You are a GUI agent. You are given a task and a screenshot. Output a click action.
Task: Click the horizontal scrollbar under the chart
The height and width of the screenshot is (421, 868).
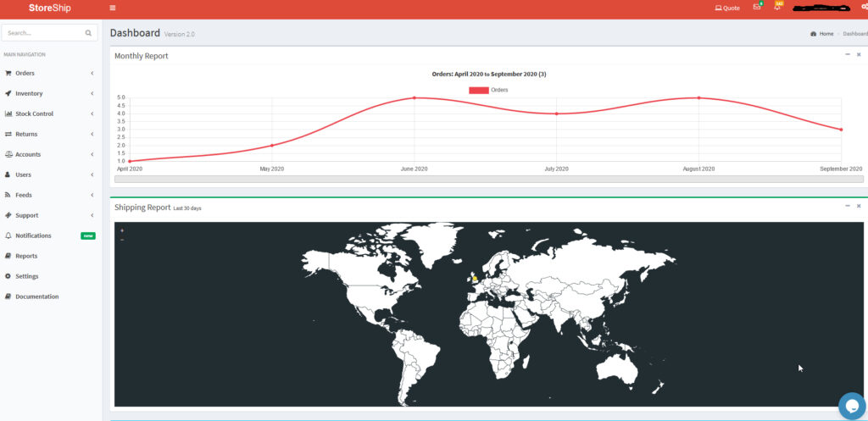[x=488, y=179]
